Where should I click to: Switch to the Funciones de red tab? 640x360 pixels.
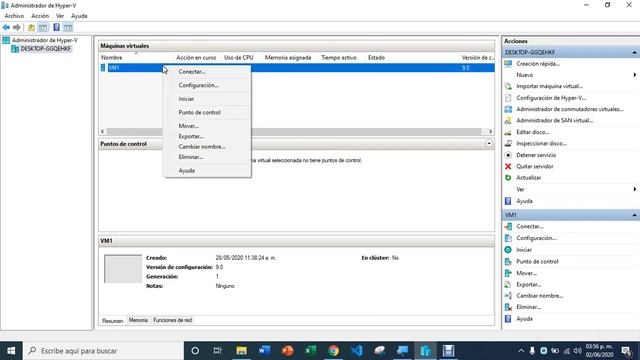[x=172, y=320]
